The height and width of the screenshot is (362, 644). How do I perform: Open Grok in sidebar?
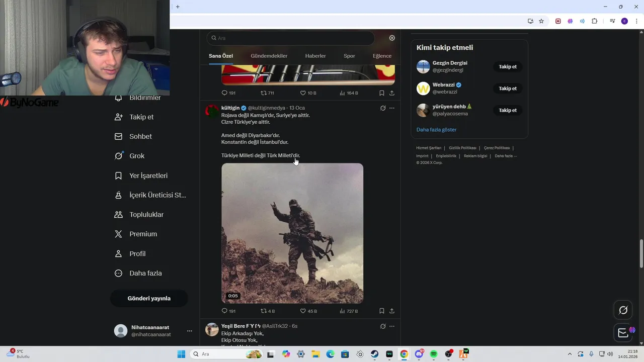[x=130, y=156]
